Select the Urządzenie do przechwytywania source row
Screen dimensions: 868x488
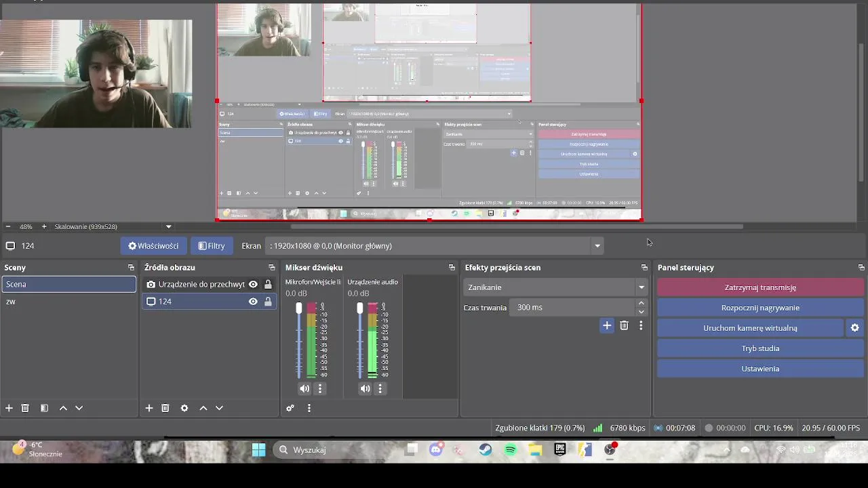pyautogui.click(x=208, y=285)
